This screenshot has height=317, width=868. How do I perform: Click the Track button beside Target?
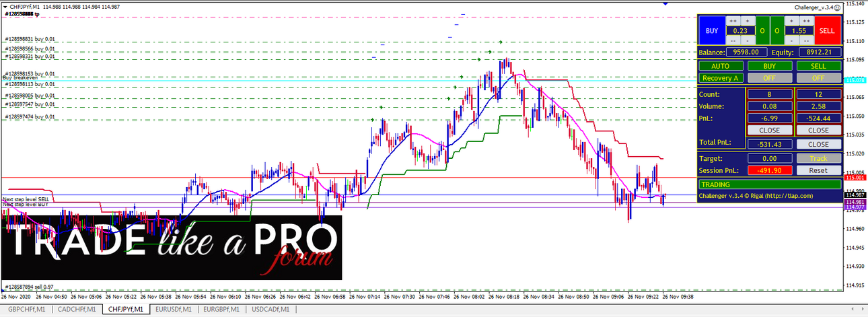pyautogui.click(x=819, y=158)
